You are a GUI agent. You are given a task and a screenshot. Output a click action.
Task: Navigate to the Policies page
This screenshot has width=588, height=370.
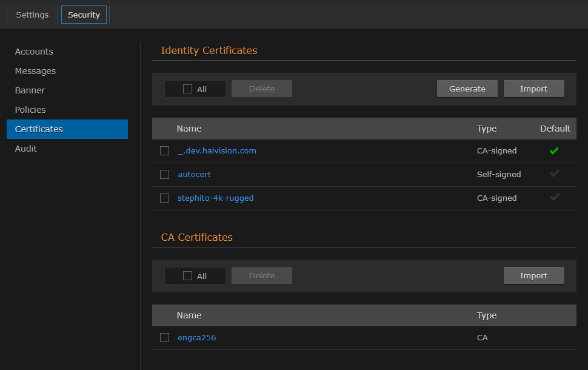[29, 110]
